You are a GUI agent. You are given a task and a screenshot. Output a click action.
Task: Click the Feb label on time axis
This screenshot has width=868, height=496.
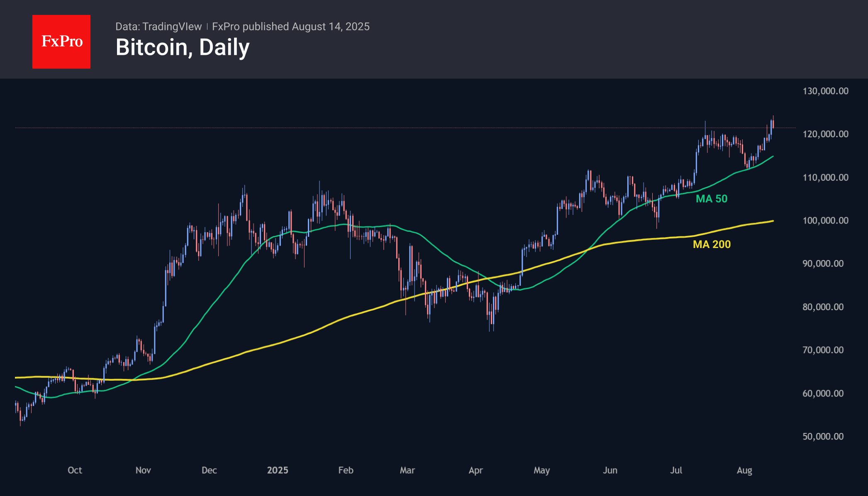click(346, 470)
